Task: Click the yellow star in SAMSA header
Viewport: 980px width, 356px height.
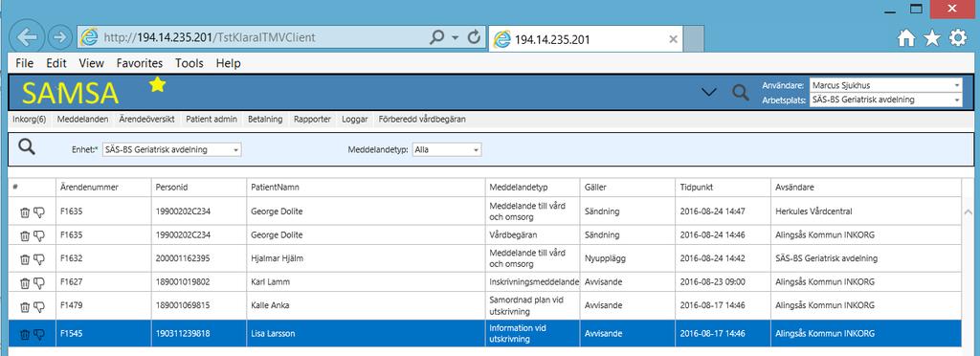Action: click(157, 84)
